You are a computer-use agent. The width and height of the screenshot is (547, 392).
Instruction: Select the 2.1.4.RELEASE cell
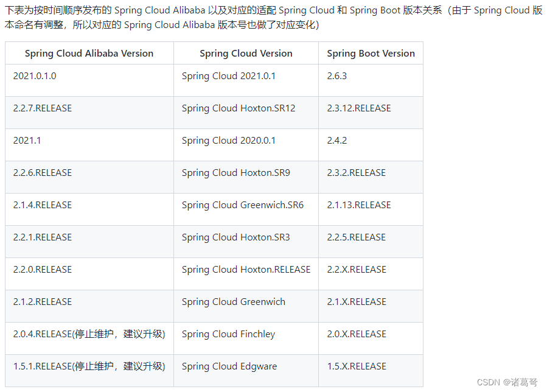pos(89,209)
